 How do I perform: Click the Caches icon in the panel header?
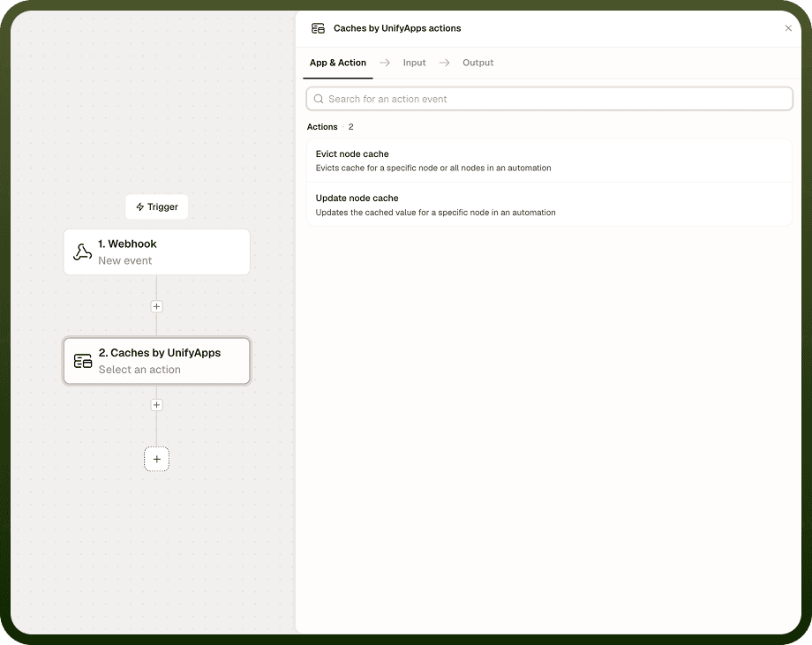click(x=318, y=28)
